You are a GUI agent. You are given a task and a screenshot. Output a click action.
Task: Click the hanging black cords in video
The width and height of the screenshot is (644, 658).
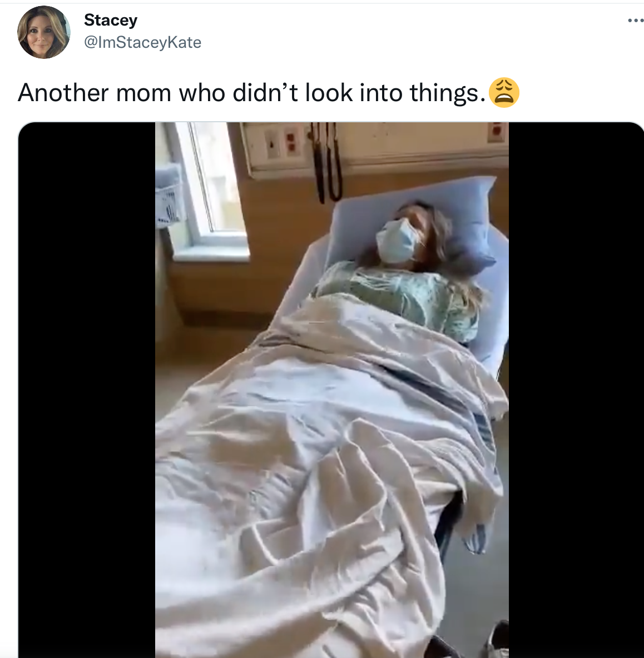326,162
